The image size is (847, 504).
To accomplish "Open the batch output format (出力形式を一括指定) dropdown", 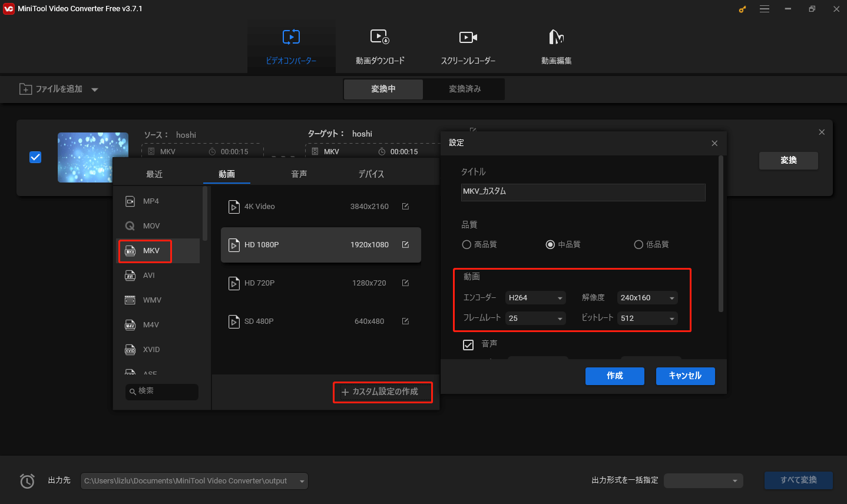I will (x=703, y=481).
